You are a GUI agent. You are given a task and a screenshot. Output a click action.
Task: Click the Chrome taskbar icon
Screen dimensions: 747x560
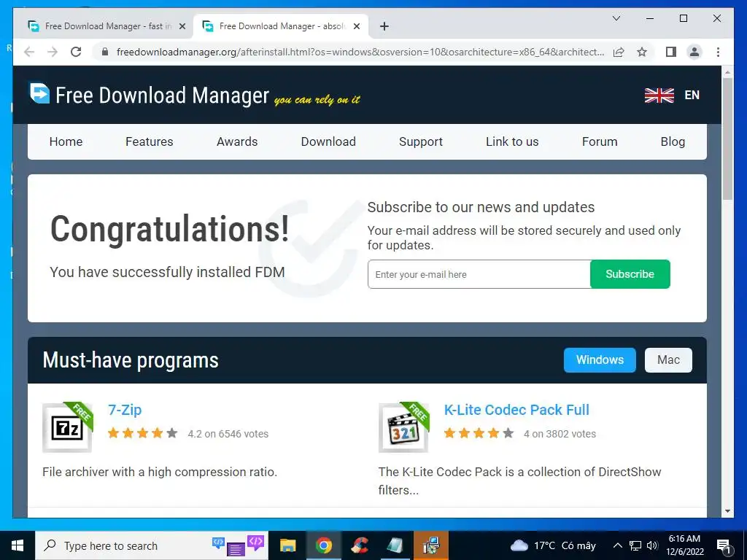[323, 545]
